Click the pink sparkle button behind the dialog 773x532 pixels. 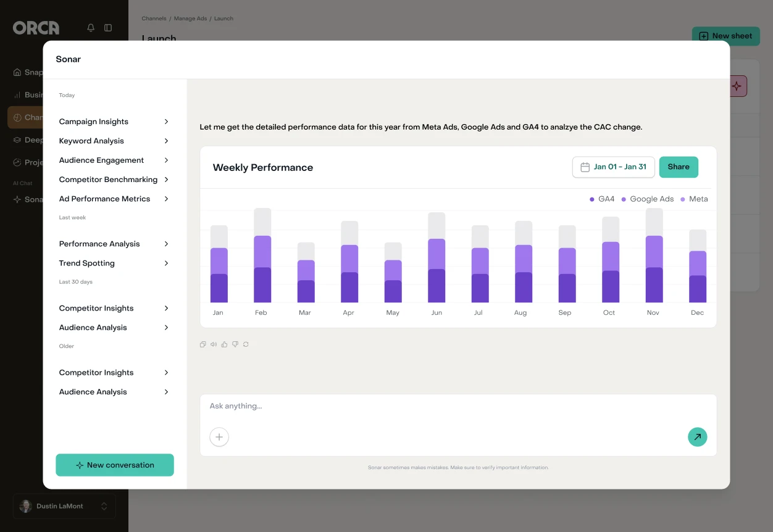(x=738, y=86)
